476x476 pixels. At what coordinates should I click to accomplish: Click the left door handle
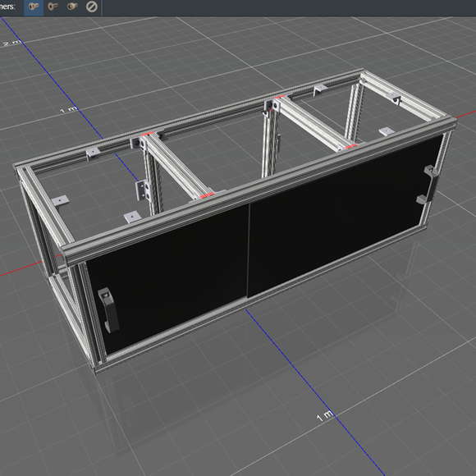coord(108,309)
